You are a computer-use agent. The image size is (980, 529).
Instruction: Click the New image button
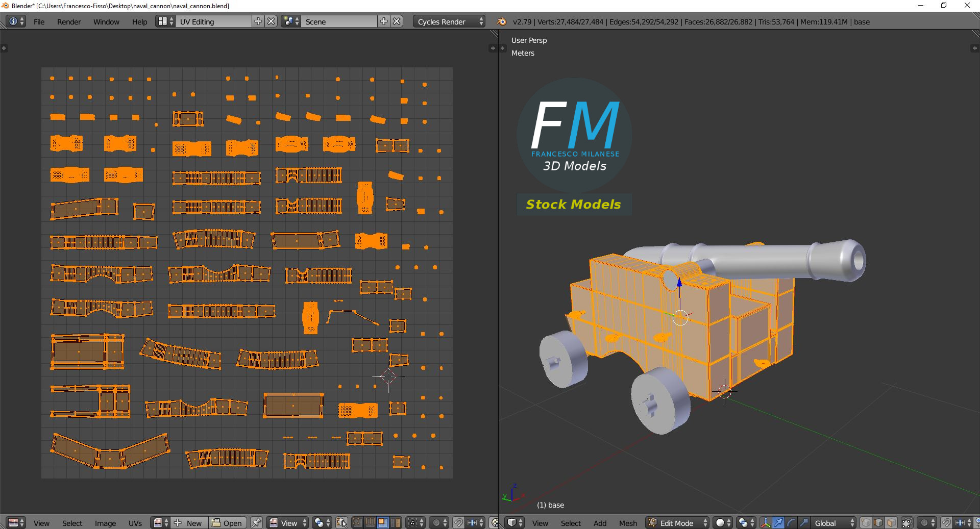[190, 523]
